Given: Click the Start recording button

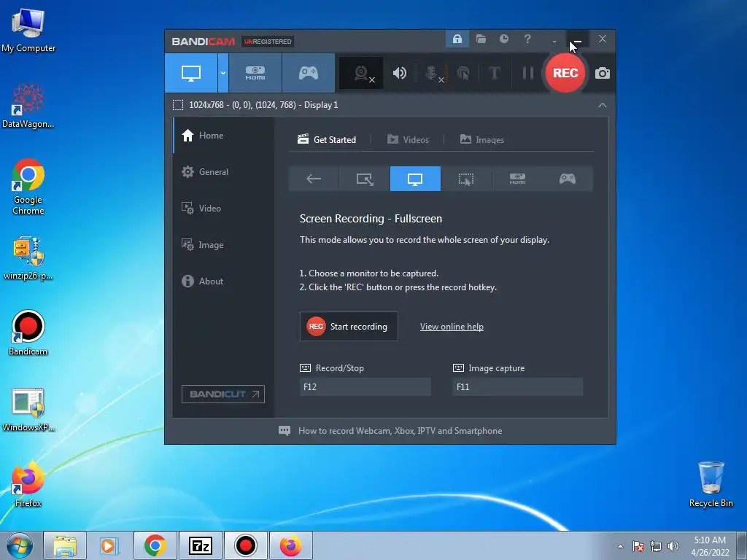Looking at the screenshot, I should point(349,326).
